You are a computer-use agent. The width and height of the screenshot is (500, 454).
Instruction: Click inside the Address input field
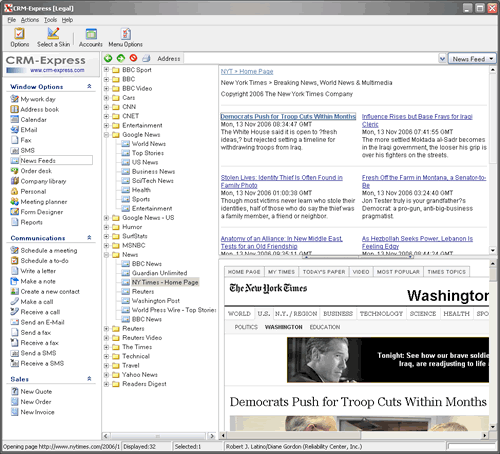pos(311,59)
